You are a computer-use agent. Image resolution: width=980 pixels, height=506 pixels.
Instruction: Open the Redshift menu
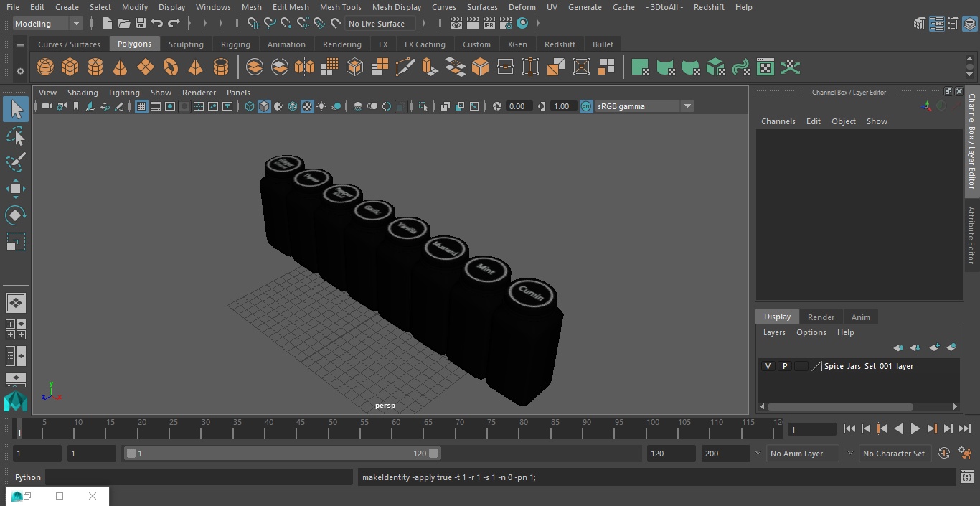pyautogui.click(x=709, y=7)
